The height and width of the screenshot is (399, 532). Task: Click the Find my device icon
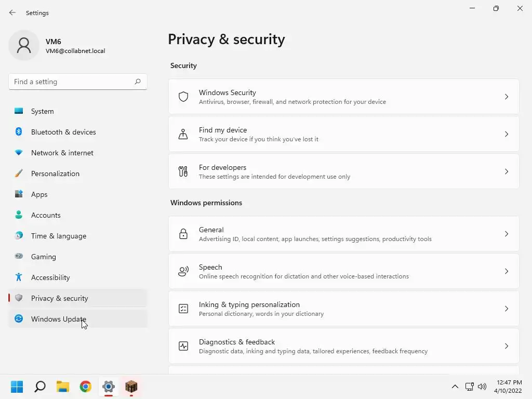tap(183, 134)
